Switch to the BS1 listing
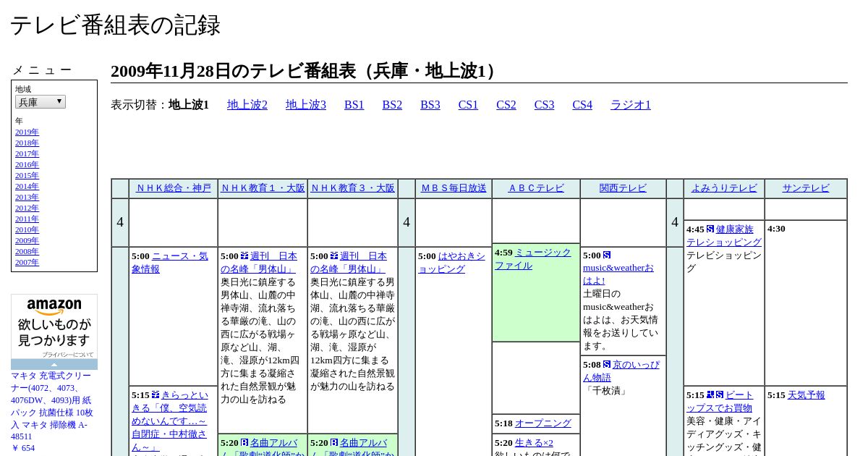 (x=354, y=105)
